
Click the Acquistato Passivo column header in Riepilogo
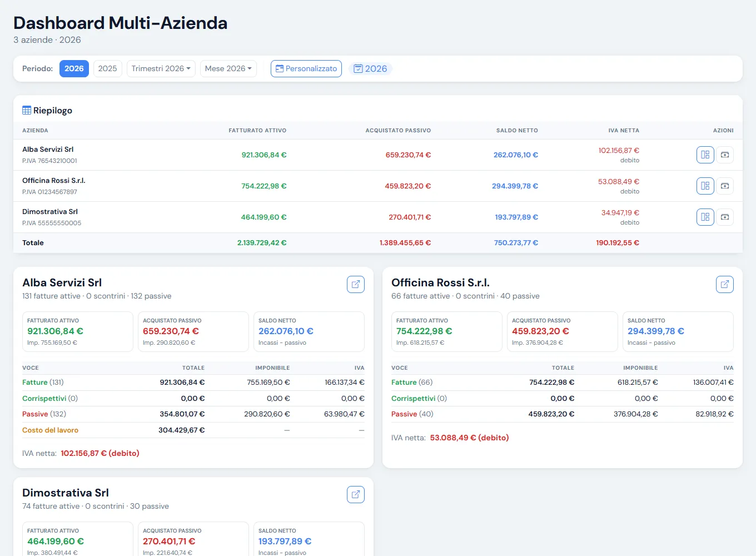tap(398, 131)
